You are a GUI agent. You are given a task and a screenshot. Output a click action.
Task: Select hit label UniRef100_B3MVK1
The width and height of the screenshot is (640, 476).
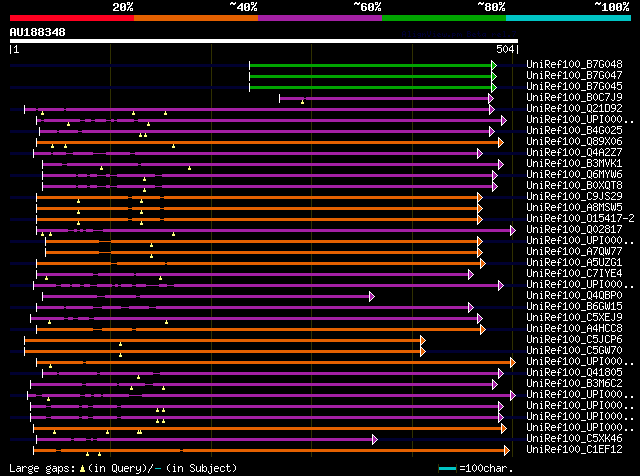pos(574,164)
